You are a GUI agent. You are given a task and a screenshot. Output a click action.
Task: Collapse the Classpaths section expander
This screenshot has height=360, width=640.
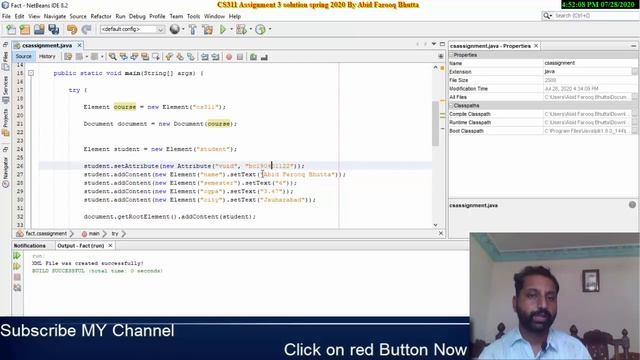(451, 105)
